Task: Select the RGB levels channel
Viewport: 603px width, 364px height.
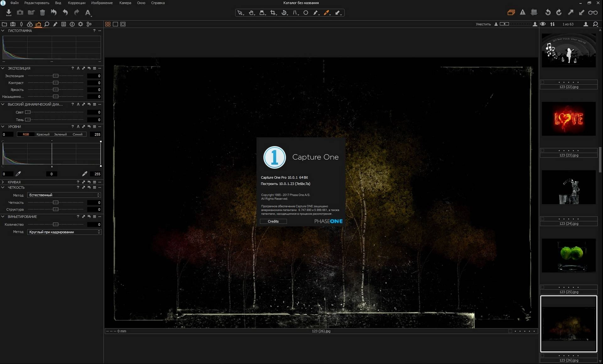Action: [26, 134]
